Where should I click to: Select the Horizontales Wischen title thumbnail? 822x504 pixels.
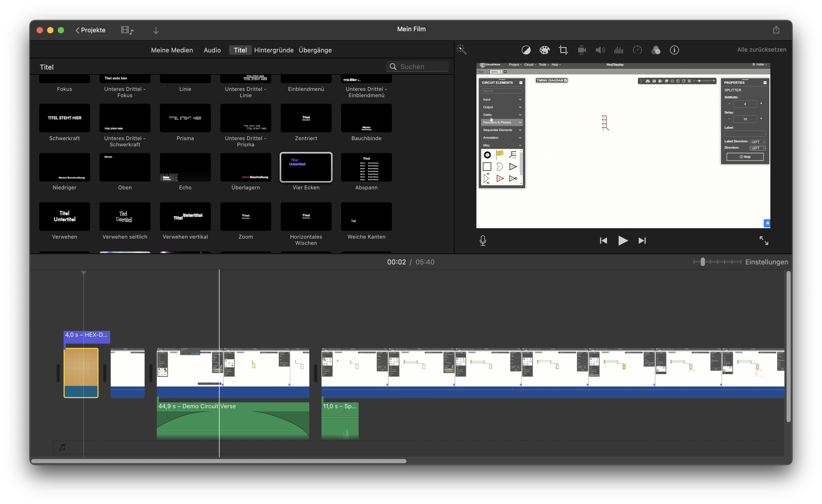coord(306,217)
